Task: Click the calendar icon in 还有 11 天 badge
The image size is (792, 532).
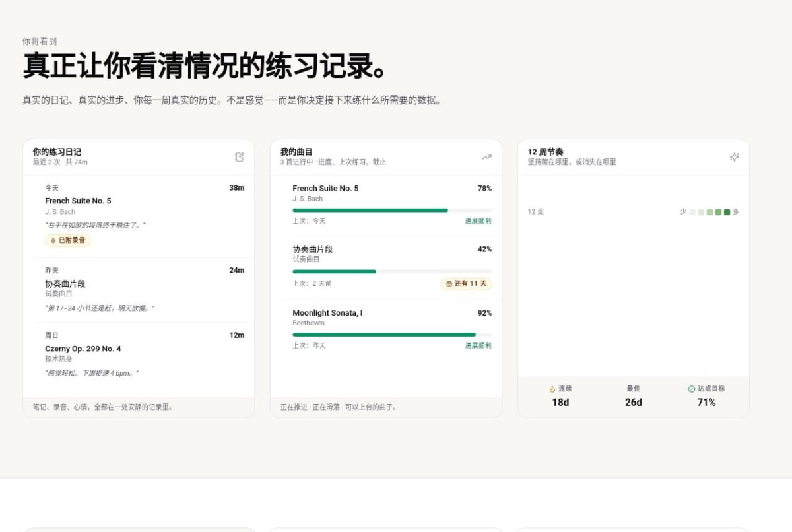Action: [x=449, y=284]
